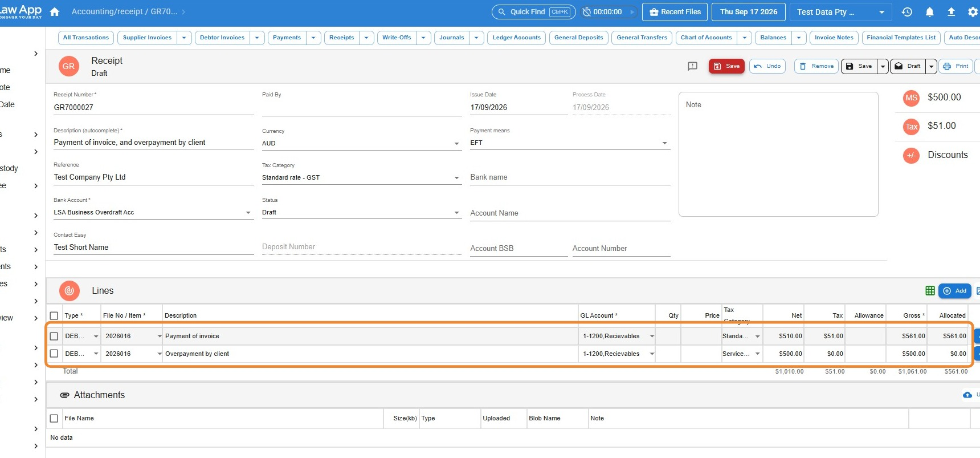Open Write-Offs tab
980x458 pixels.
click(x=397, y=38)
